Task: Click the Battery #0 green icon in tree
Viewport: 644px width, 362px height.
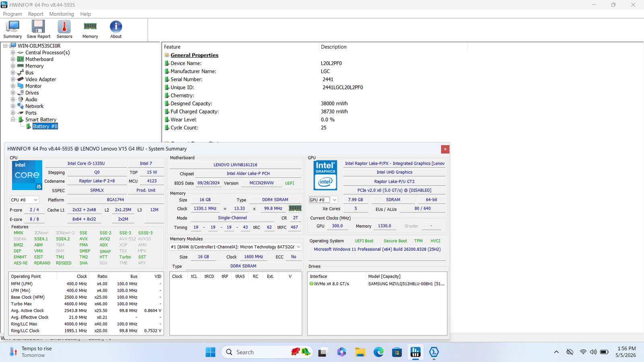Action: pos(29,126)
